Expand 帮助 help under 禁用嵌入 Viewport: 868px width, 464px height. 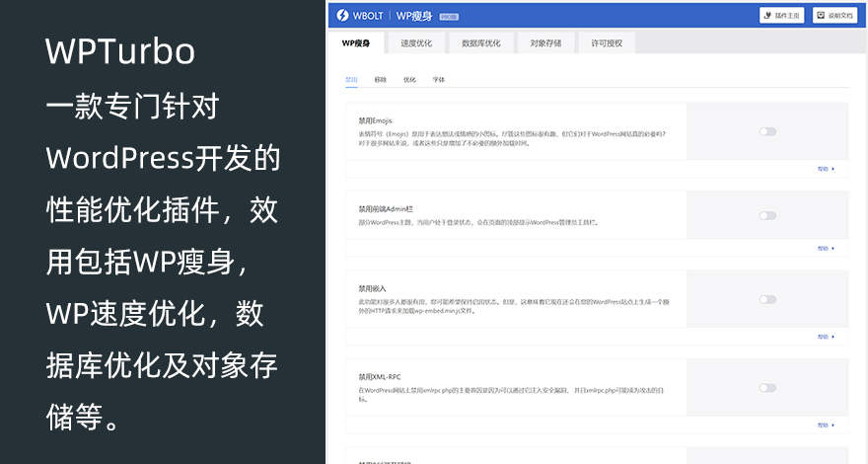pyautogui.click(x=826, y=337)
